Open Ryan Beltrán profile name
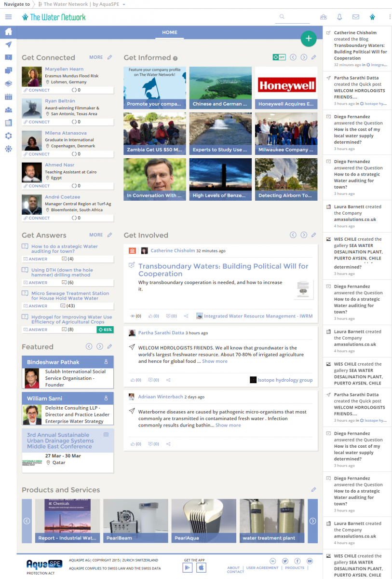392x579 pixels. click(61, 101)
